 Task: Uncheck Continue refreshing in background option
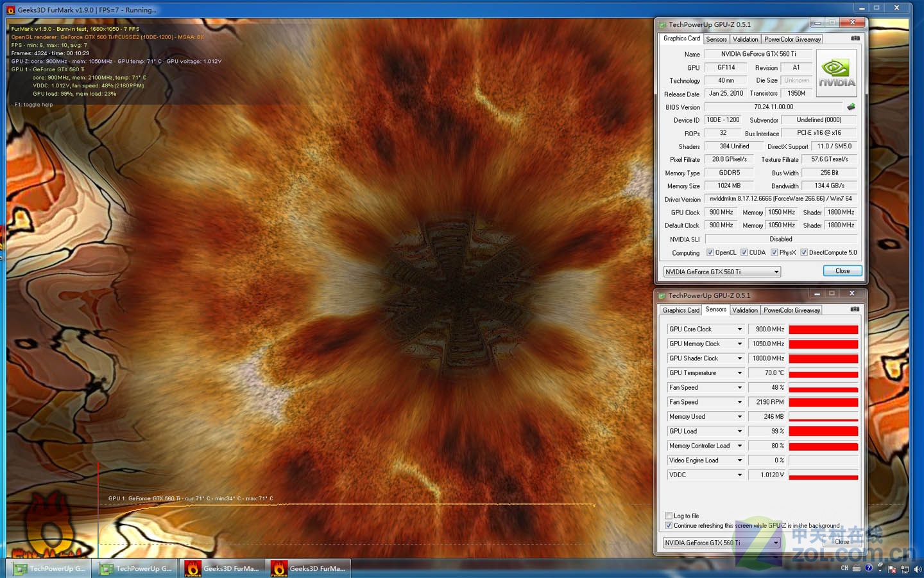coord(669,525)
